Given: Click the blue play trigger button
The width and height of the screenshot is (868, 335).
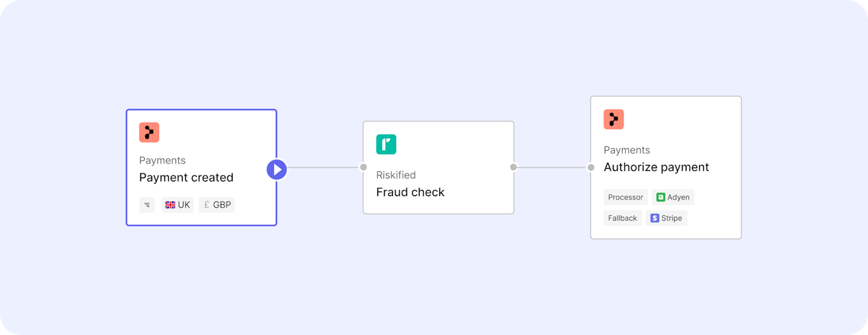Looking at the screenshot, I should [x=277, y=169].
